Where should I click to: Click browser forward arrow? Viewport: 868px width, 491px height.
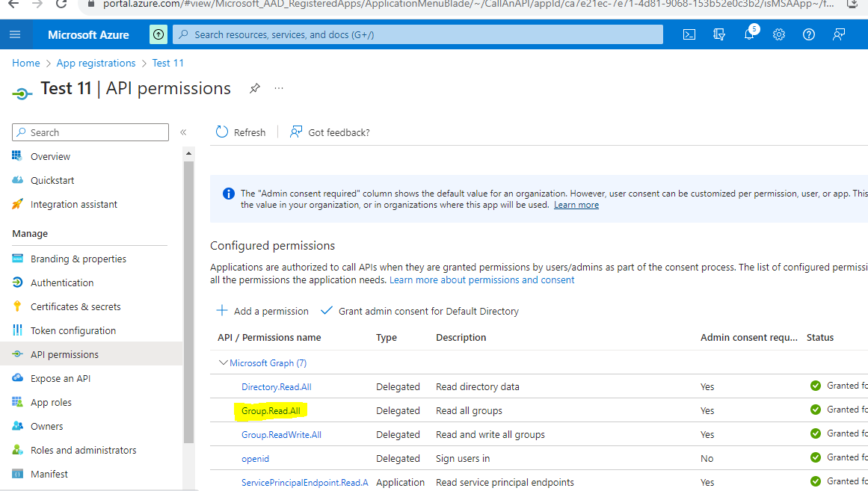[37, 4]
